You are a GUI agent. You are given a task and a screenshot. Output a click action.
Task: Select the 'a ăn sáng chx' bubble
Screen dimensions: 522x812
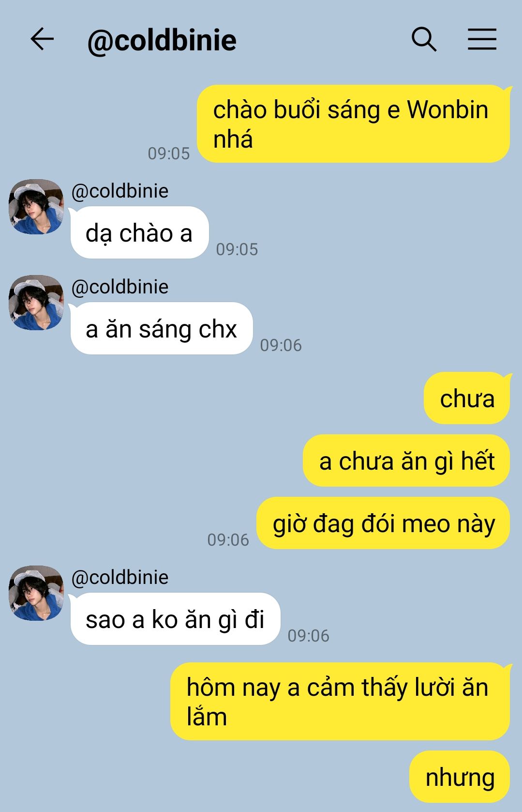[162, 329]
